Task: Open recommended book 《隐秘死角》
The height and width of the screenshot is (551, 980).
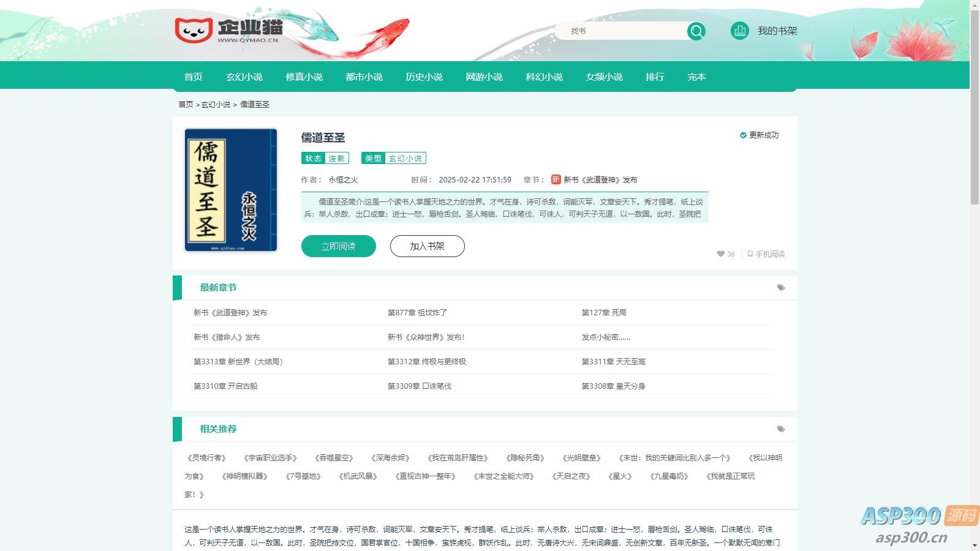Action: (x=525, y=458)
